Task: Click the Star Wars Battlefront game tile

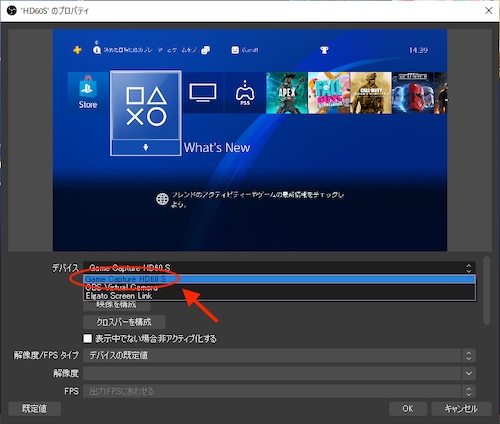Action: click(x=413, y=93)
